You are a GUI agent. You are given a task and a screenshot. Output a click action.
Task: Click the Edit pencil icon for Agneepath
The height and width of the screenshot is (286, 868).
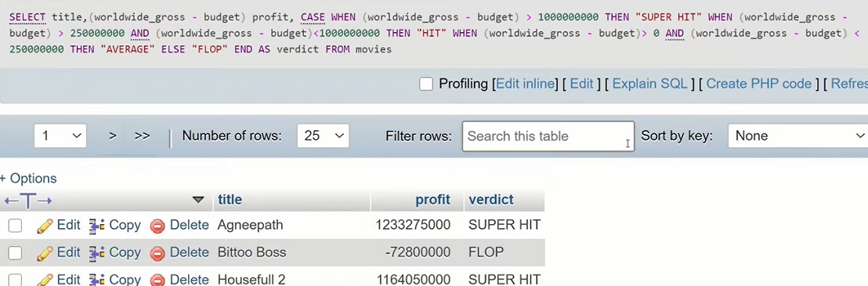[x=45, y=226]
